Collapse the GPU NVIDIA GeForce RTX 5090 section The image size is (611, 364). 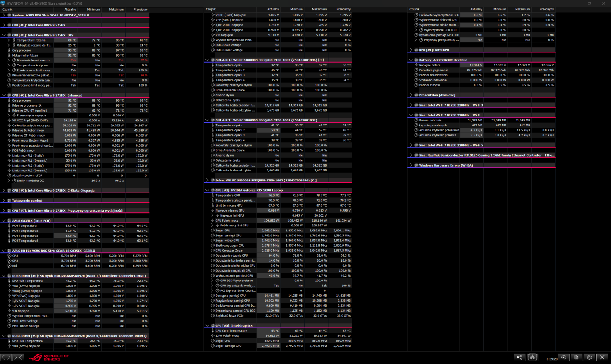tap(207, 190)
